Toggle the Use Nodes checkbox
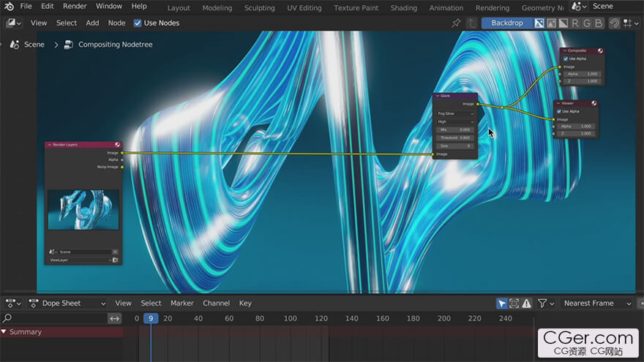 click(x=138, y=23)
